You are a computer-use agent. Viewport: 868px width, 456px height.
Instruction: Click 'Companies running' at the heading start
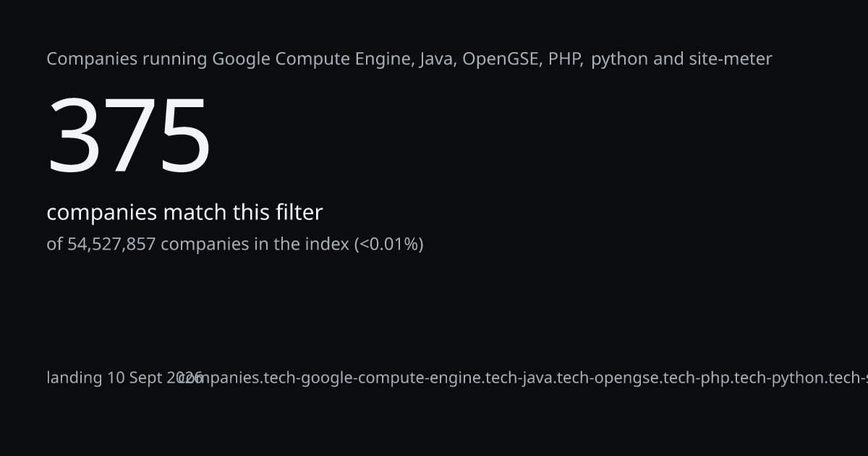(127, 59)
